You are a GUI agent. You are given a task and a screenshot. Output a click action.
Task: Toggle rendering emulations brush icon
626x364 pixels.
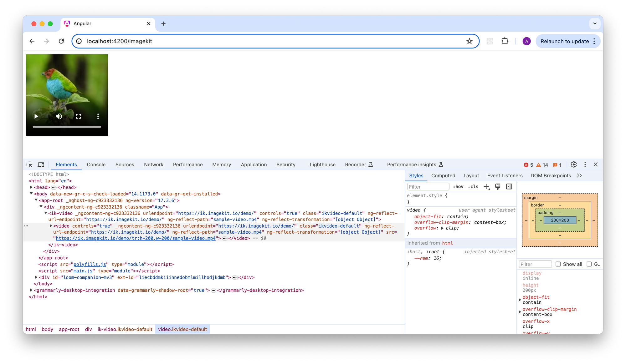[498, 187]
